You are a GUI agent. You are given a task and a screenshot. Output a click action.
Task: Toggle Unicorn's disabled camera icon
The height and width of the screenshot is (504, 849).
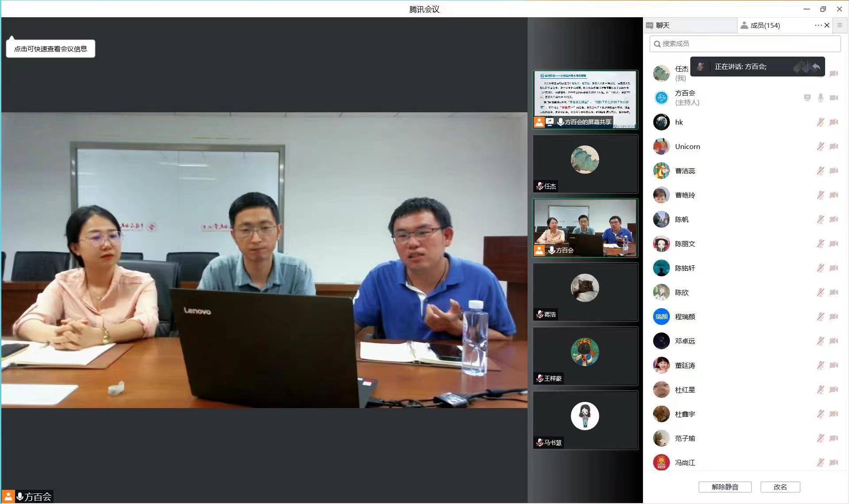[x=834, y=146]
